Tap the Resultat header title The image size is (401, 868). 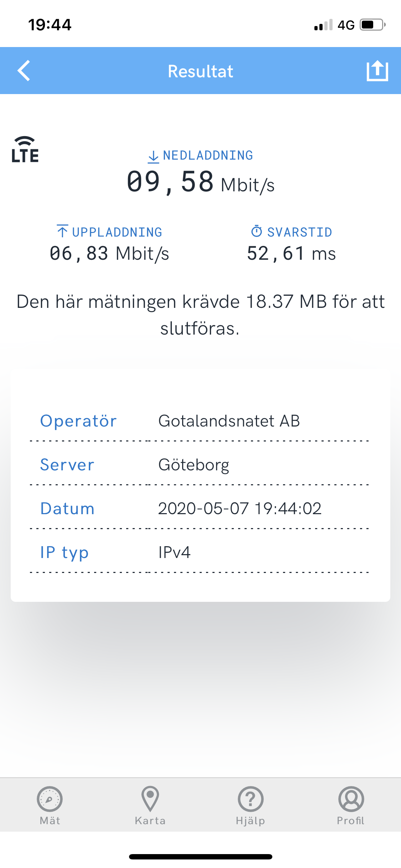click(201, 71)
